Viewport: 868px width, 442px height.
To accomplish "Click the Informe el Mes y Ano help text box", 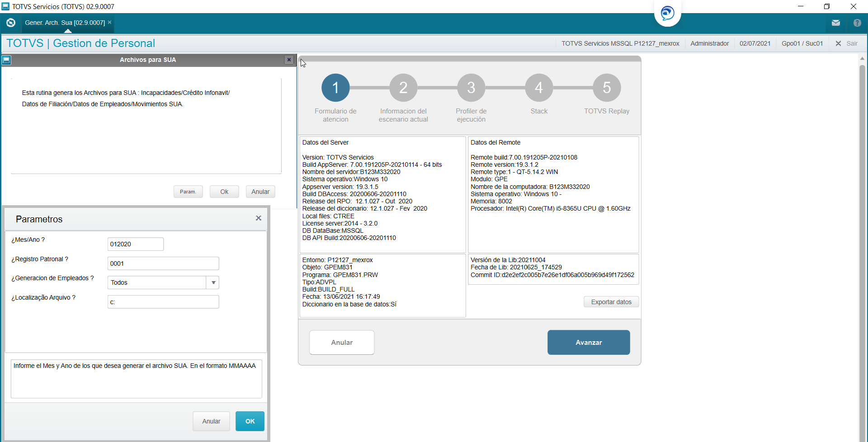I will click(x=136, y=379).
